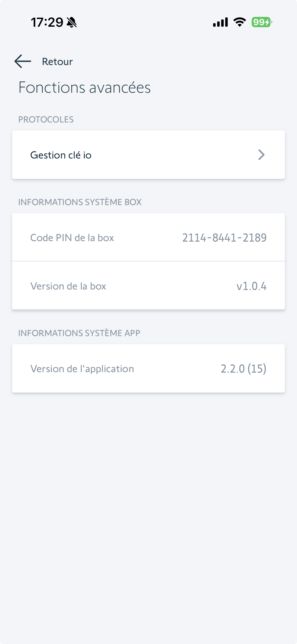297x644 pixels.
Task: Tap the silent bell icon in status bar
Action: pyautogui.click(x=72, y=22)
